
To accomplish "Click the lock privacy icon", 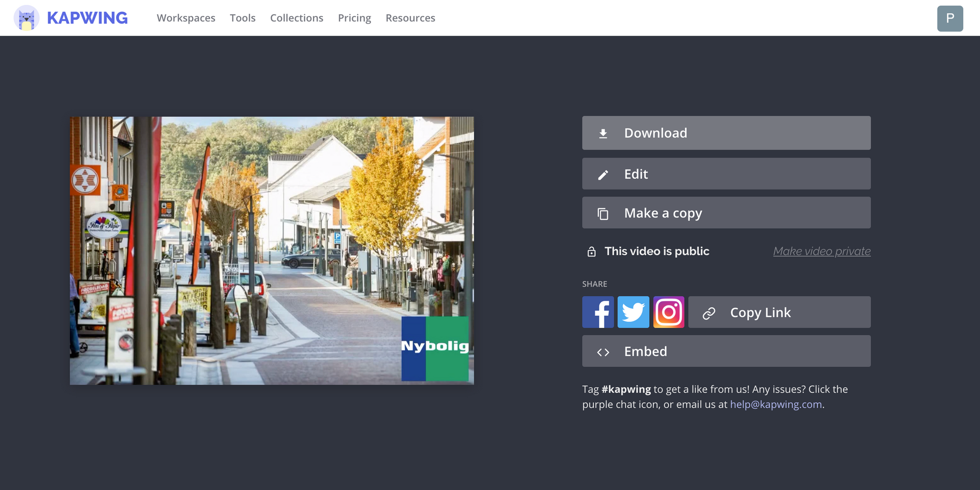I will (x=591, y=252).
